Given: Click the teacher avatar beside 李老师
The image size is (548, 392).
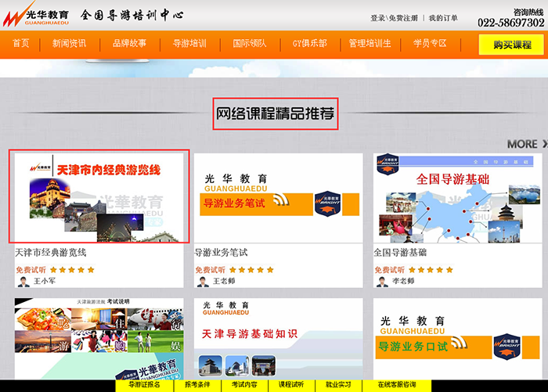Looking at the screenshot, I should tap(382, 281).
